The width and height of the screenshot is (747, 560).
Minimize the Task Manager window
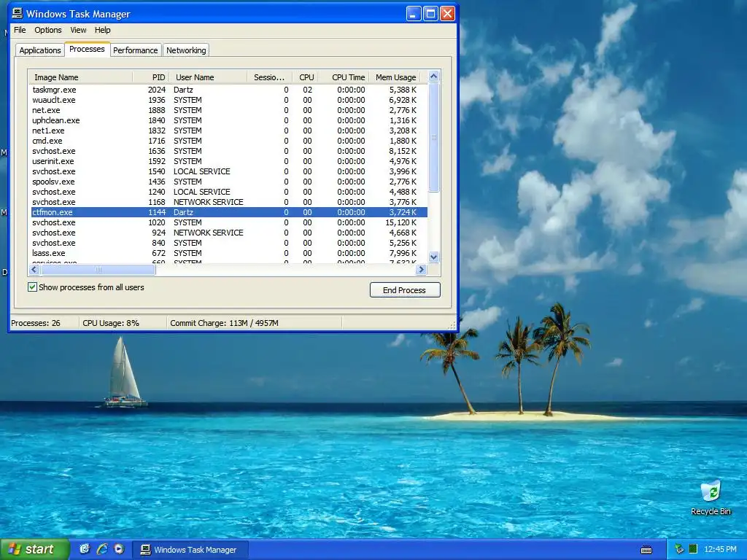click(x=414, y=14)
